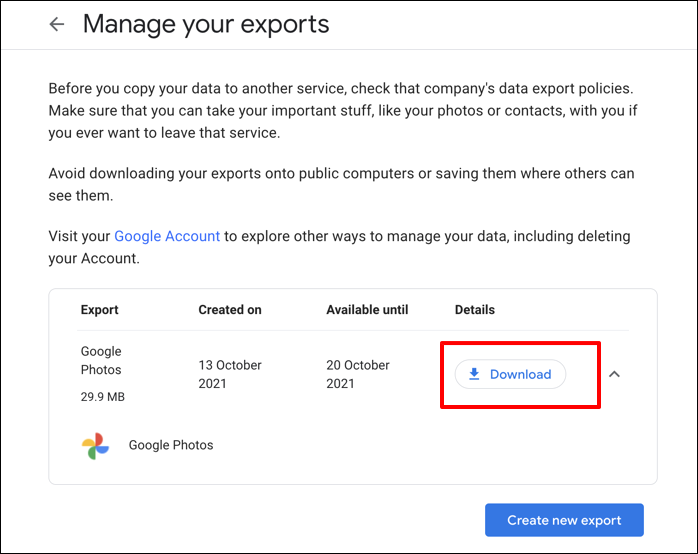Click the paragraph about data export policies
698x554 pixels.
[x=340, y=108]
